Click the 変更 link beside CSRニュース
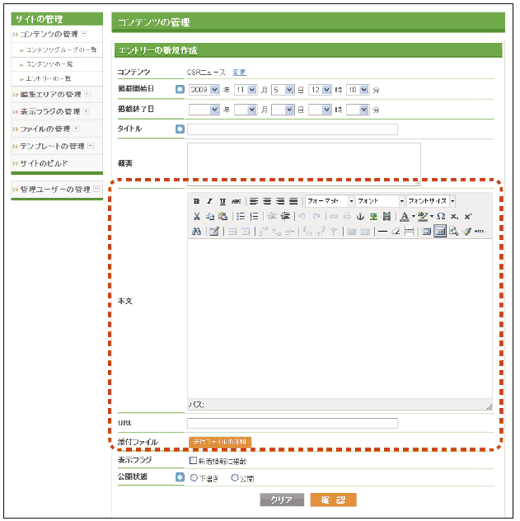The width and height of the screenshot is (520, 521). click(x=239, y=72)
